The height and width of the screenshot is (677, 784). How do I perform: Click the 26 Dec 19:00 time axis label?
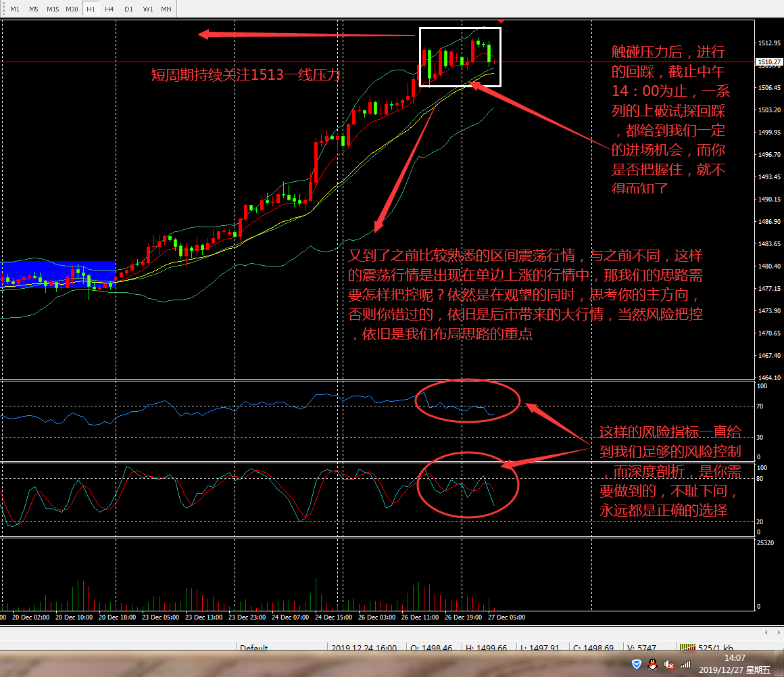463,617
